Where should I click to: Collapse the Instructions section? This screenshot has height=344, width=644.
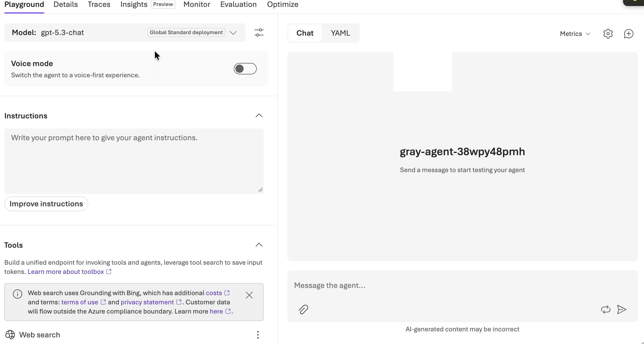pyautogui.click(x=259, y=116)
